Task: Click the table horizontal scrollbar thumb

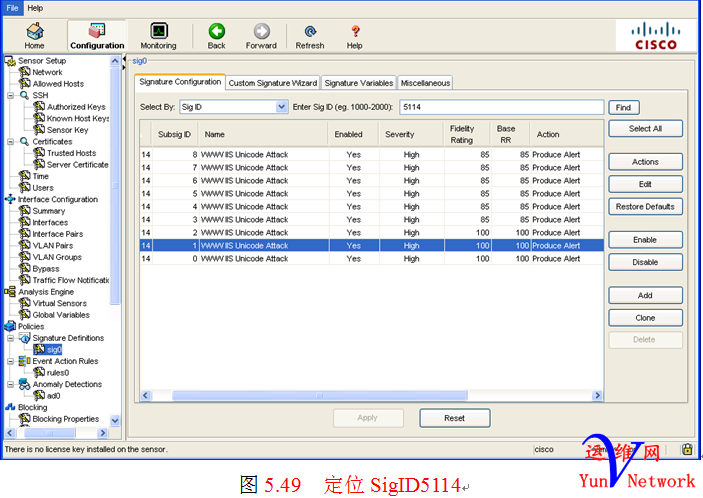Action: click(319, 395)
